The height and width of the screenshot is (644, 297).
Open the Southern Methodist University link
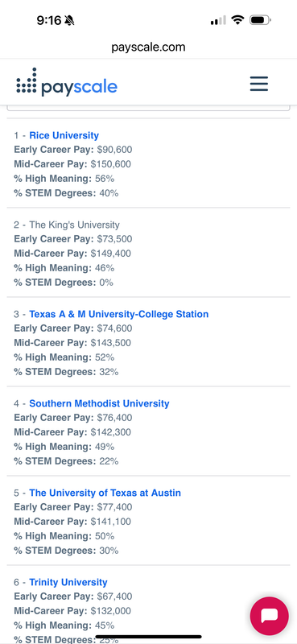[x=99, y=404]
